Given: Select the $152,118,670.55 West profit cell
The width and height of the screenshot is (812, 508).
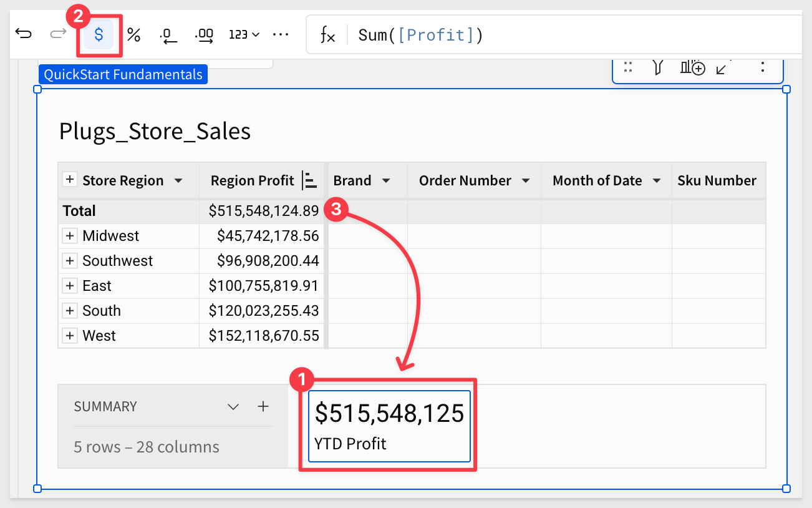Looking at the screenshot, I should (x=263, y=336).
